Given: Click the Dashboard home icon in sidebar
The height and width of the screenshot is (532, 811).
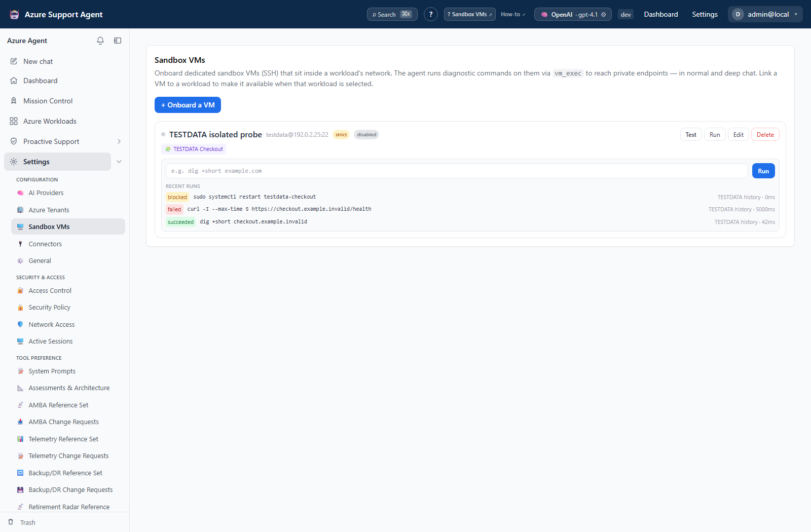Looking at the screenshot, I should (14, 81).
